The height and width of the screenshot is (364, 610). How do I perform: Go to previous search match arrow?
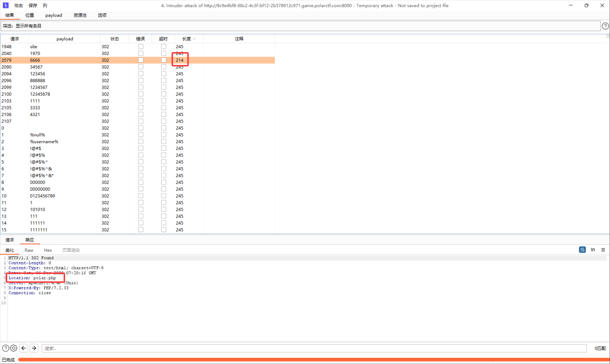[24, 348]
